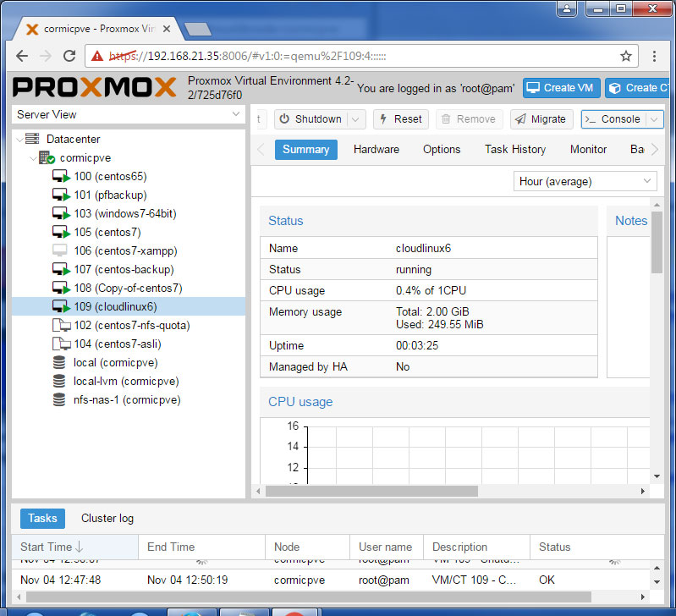The width and height of the screenshot is (676, 616).
Task: Click the summary panel horizontal scrollbar
Action: click(x=371, y=491)
